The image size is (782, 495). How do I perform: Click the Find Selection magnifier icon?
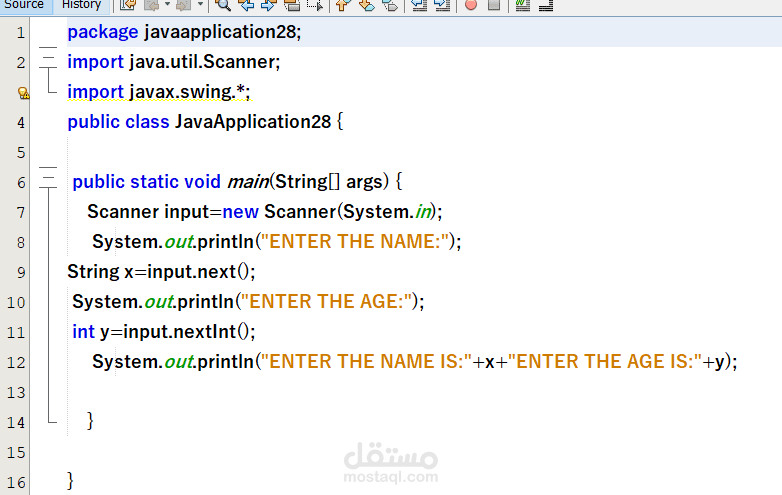(223, 5)
